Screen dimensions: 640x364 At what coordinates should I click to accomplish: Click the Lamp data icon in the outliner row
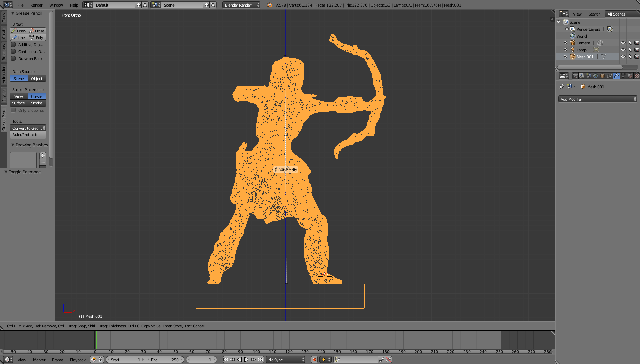(x=596, y=50)
